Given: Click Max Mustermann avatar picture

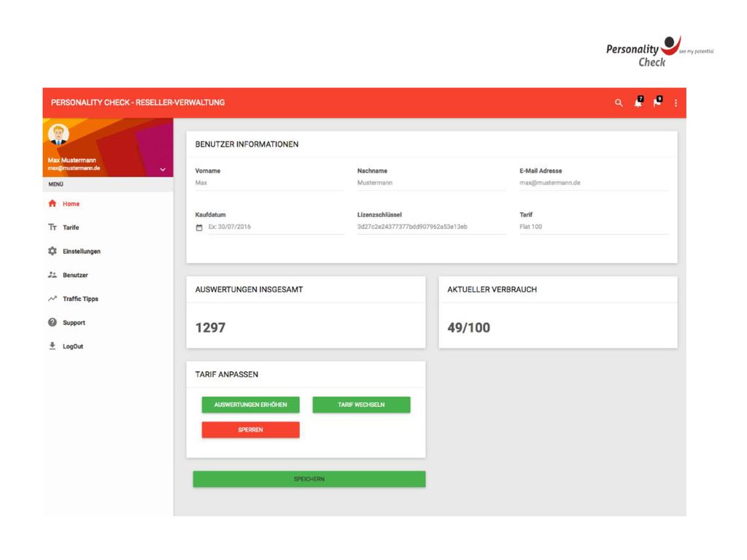Looking at the screenshot, I should [x=58, y=134].
